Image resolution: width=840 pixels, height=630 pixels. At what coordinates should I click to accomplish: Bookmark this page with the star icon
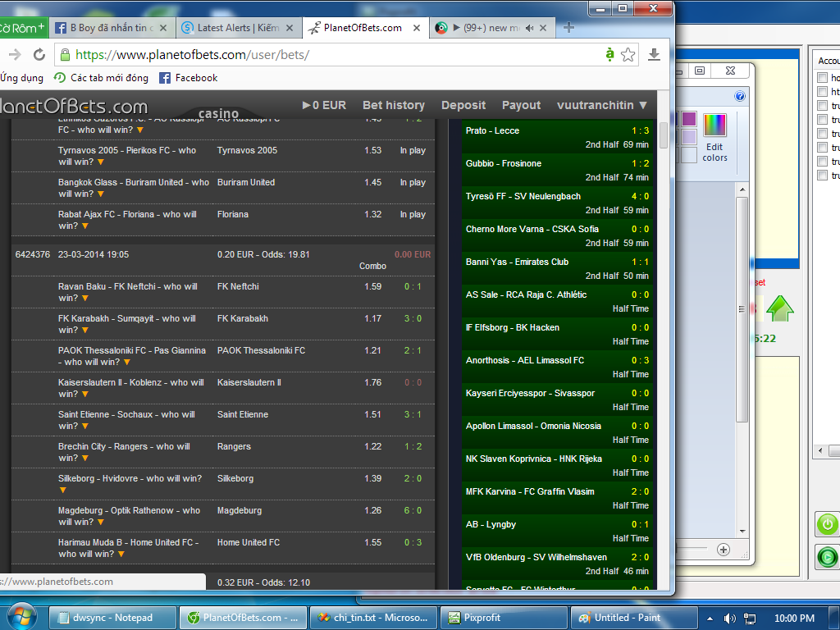(628, 55)
